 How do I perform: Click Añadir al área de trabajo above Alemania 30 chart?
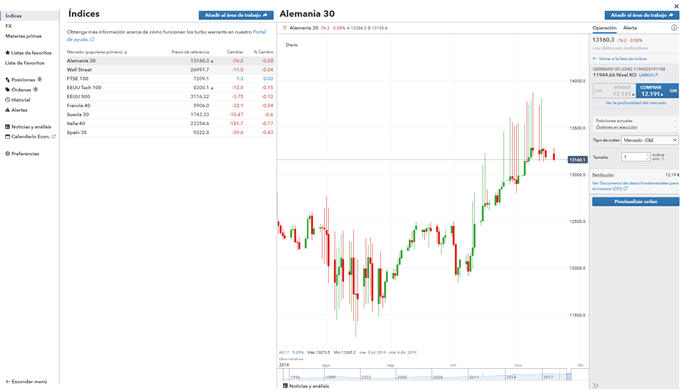click(x=641, y=15)
